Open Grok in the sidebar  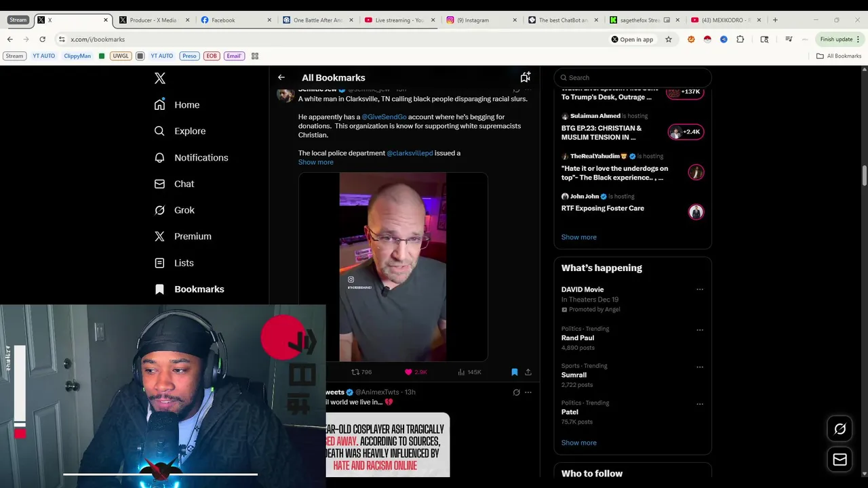click(174, 210)
